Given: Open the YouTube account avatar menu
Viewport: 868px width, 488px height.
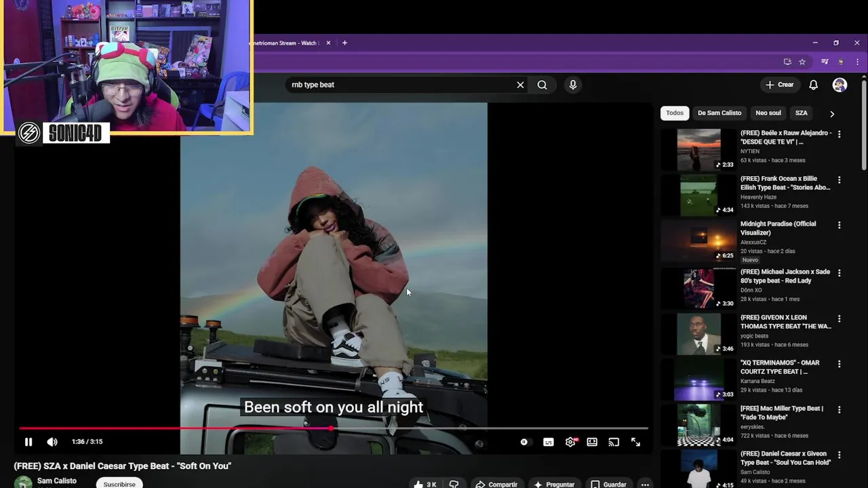Looking at the screenshot, I should 840,85.
